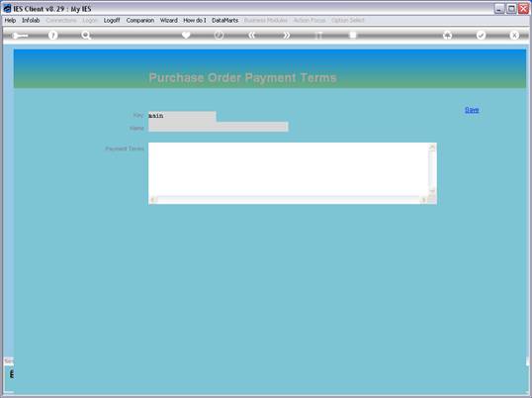This screenshot has width=532, height=398.
Task: Select the Logoff menu item
Action: point(112,21)
